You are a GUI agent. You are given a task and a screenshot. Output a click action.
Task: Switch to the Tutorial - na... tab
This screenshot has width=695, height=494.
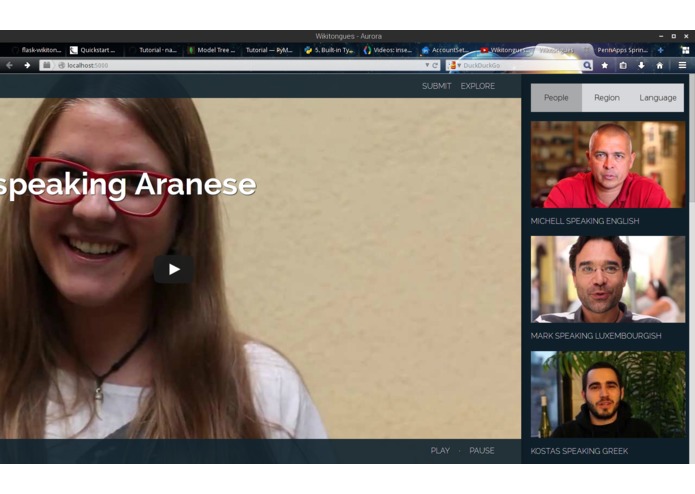click(153, 50)
